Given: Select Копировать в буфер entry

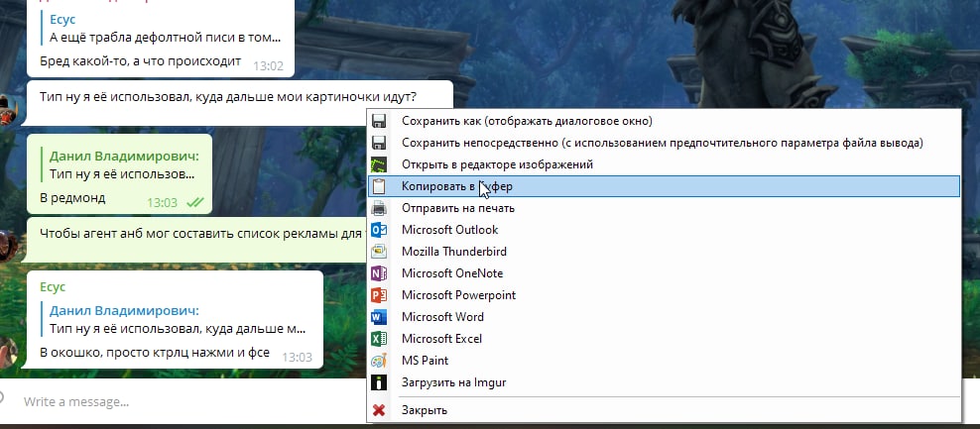Looking at the screenshot, I should (x=664, y=186).
